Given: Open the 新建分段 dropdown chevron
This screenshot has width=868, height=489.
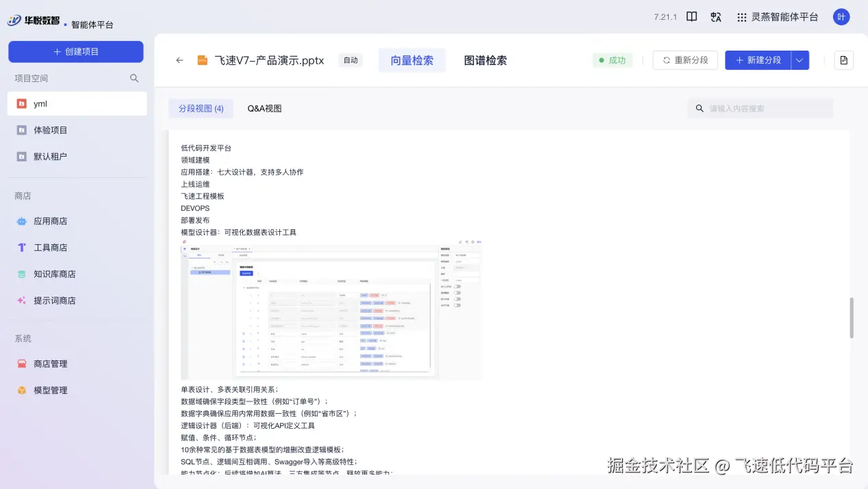Looking at the screenshot, I should tap(798, 60).
